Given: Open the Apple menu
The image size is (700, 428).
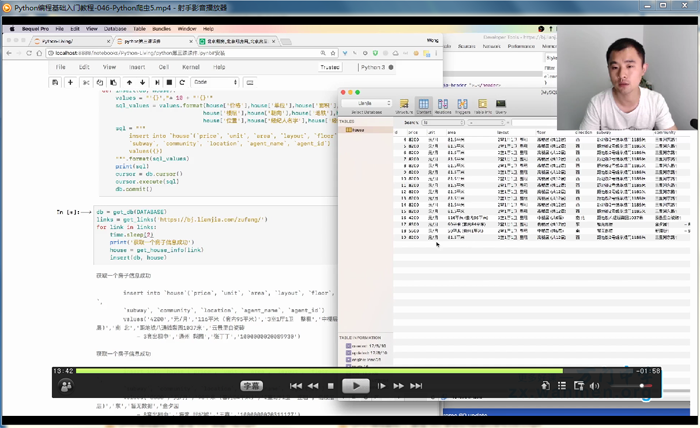Looking at the screenshot, I should point(12,29).
